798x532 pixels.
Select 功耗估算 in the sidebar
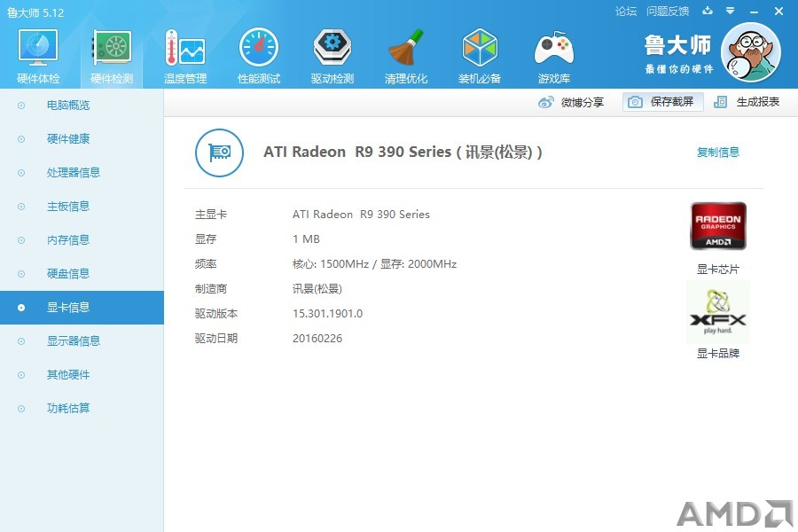pyautogui.click(x=82, y=408)
